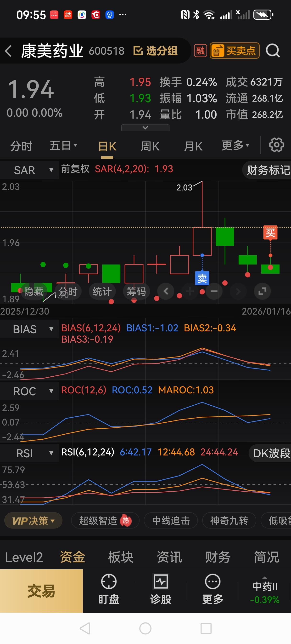Expand the chart to fullscreen
Image resolution: width=291 pixels, height=644 pixels.
[262, 291]
